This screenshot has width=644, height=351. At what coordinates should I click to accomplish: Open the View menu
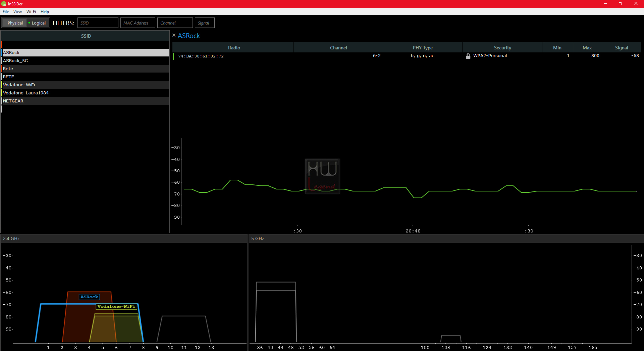17,11
